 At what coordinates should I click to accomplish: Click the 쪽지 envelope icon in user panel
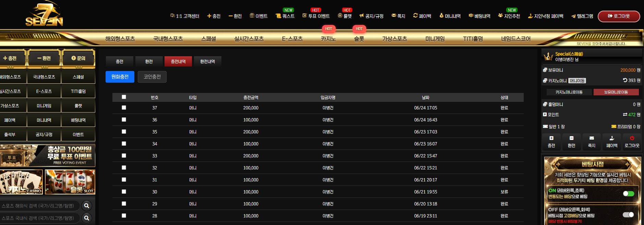pos(592,138)
